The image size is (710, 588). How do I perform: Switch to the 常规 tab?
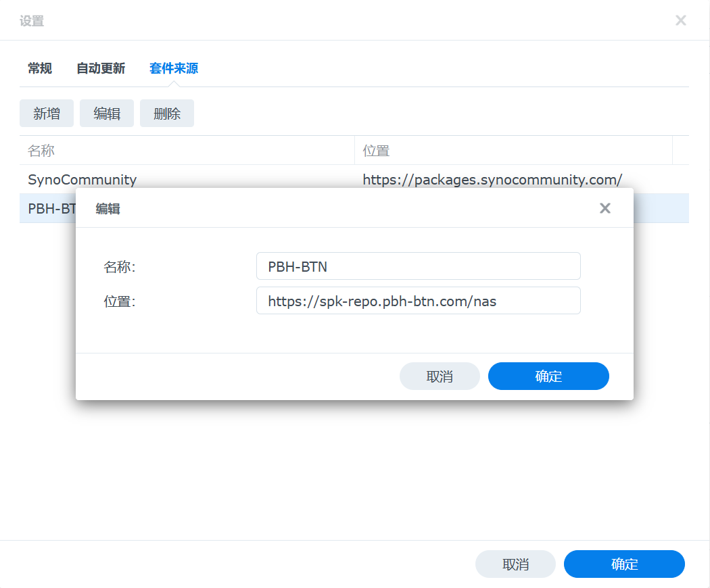(40, 68)
